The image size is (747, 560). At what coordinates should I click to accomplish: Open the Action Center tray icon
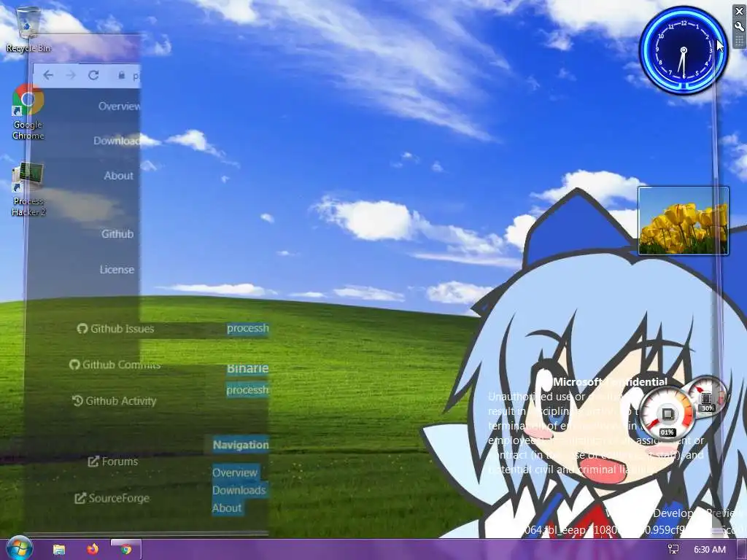673,550
